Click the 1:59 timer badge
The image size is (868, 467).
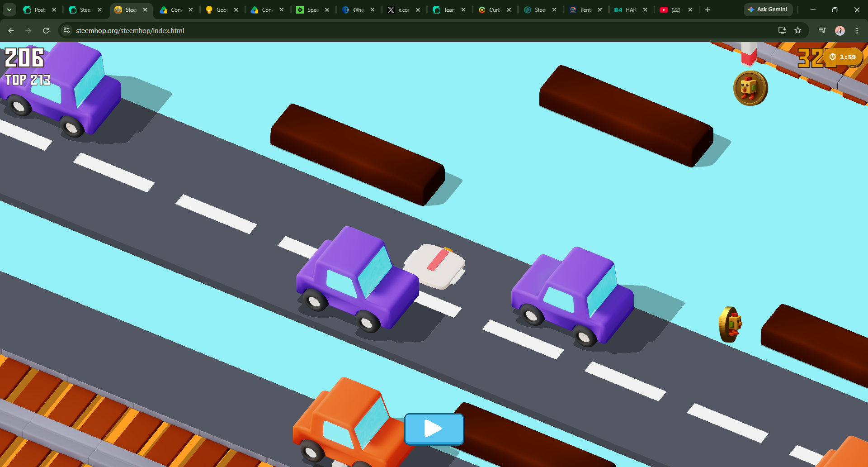[843, 57]
